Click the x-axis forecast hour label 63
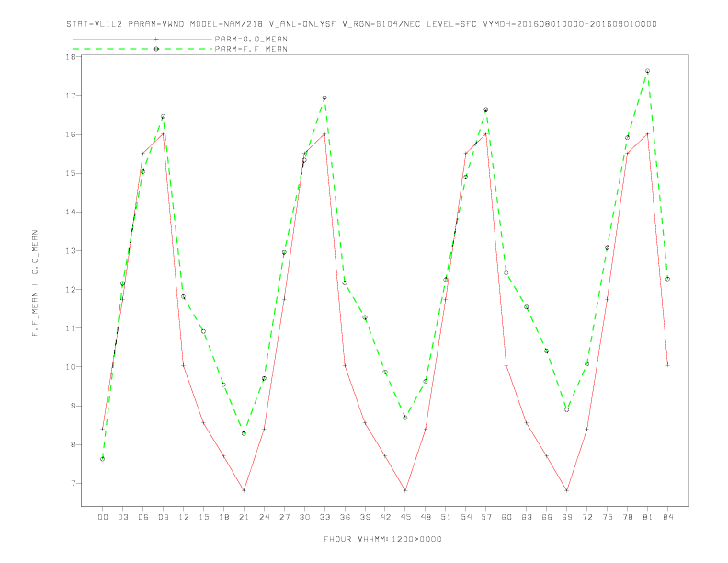728x563 pixels. [x=527, y=517]
